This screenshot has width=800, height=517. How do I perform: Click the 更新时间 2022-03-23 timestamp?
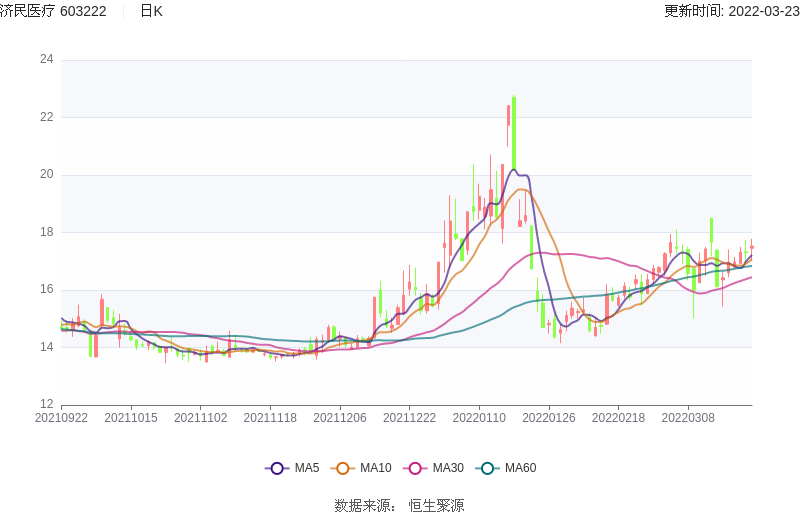(731, 11)
